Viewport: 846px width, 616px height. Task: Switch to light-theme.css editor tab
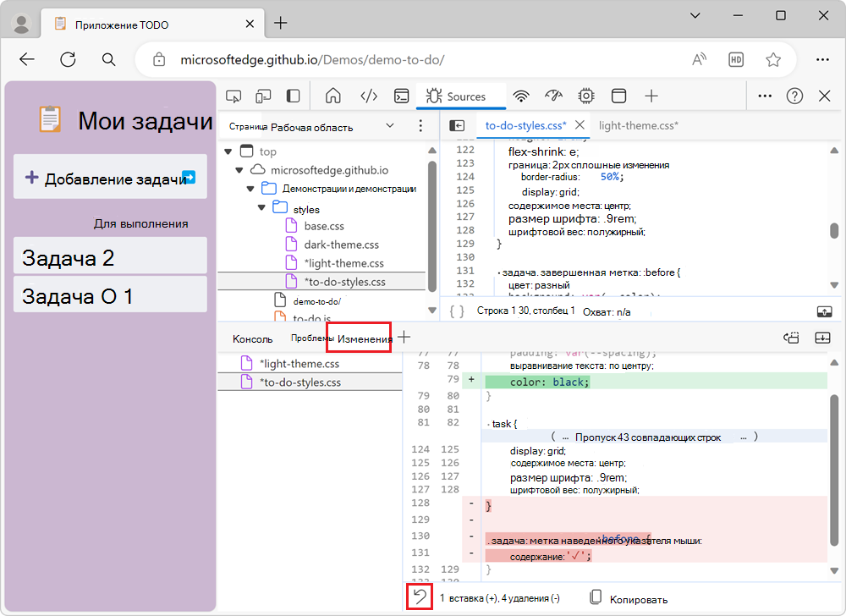(638, 126)
